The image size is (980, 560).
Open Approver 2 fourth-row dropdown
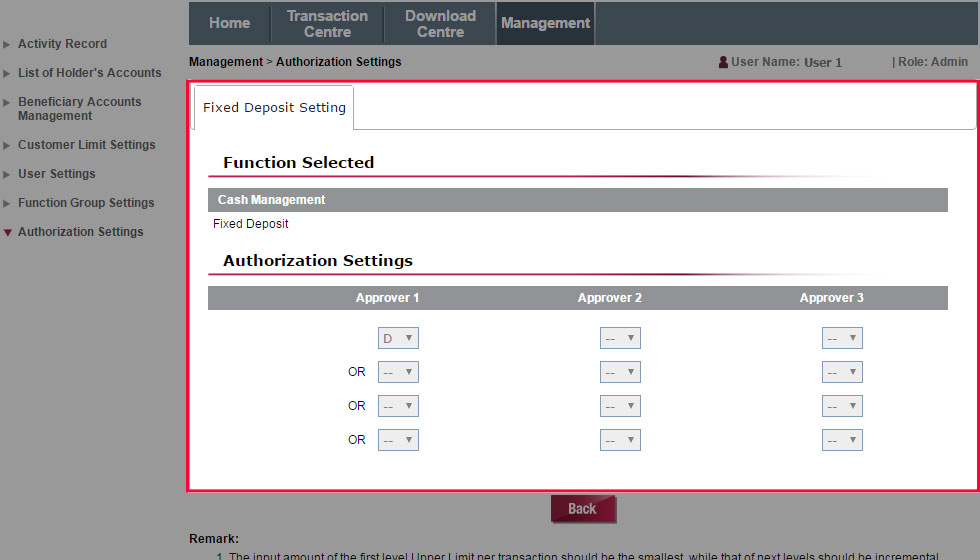[620, 440]
